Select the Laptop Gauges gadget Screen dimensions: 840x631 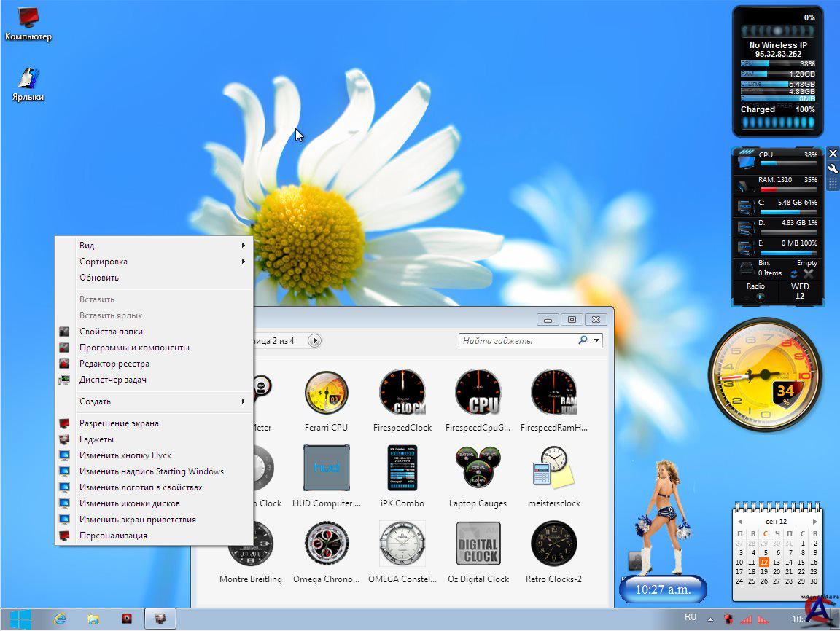[x=478, y=469]
